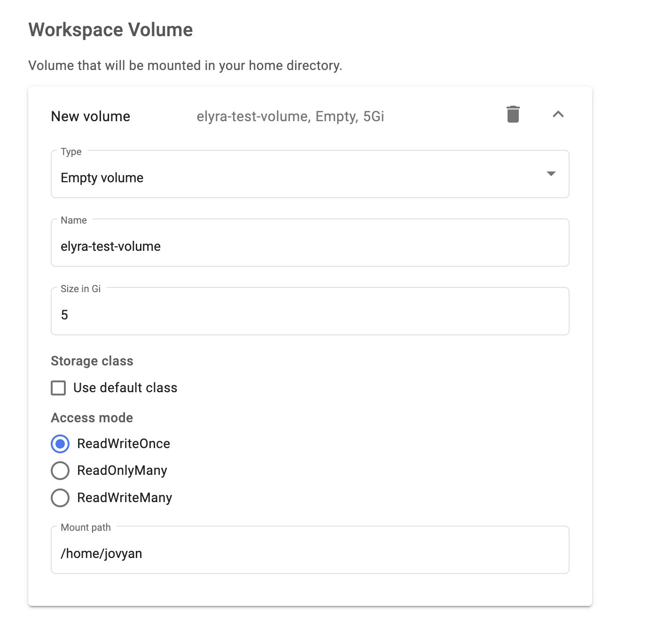Expand the Empty volume type selector arrow
672x620 pixels.
click(x=551, y=174)
